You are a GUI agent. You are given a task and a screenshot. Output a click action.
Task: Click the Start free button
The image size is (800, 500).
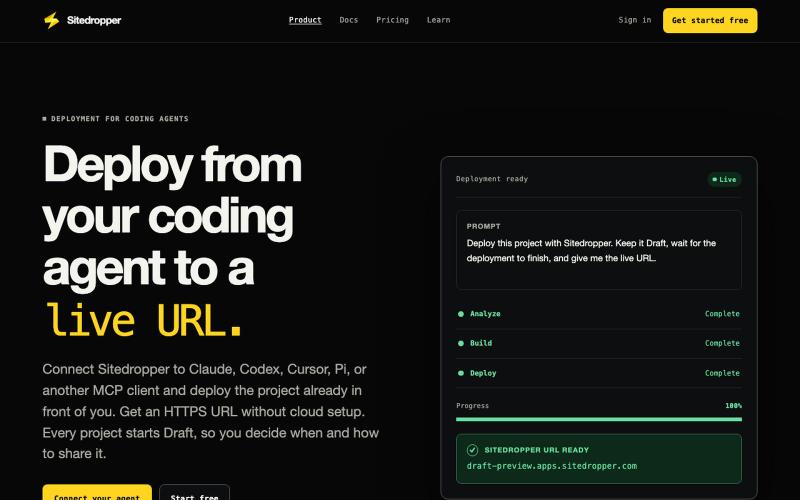194,493
